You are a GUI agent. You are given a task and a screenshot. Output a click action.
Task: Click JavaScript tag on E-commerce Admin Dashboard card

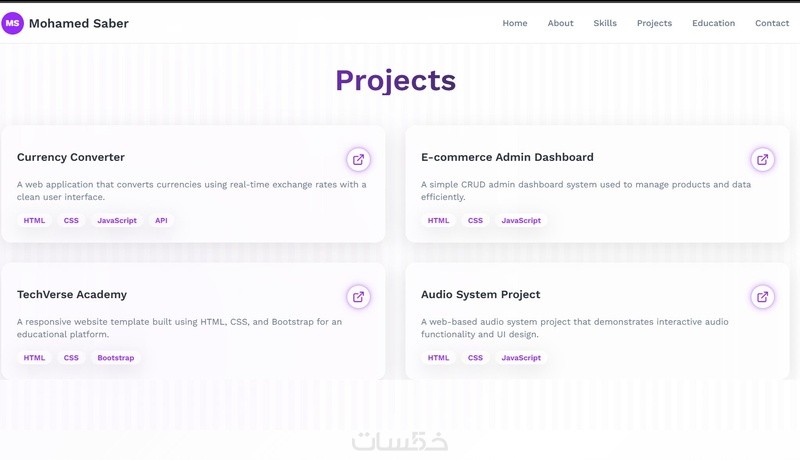(521, 220)
